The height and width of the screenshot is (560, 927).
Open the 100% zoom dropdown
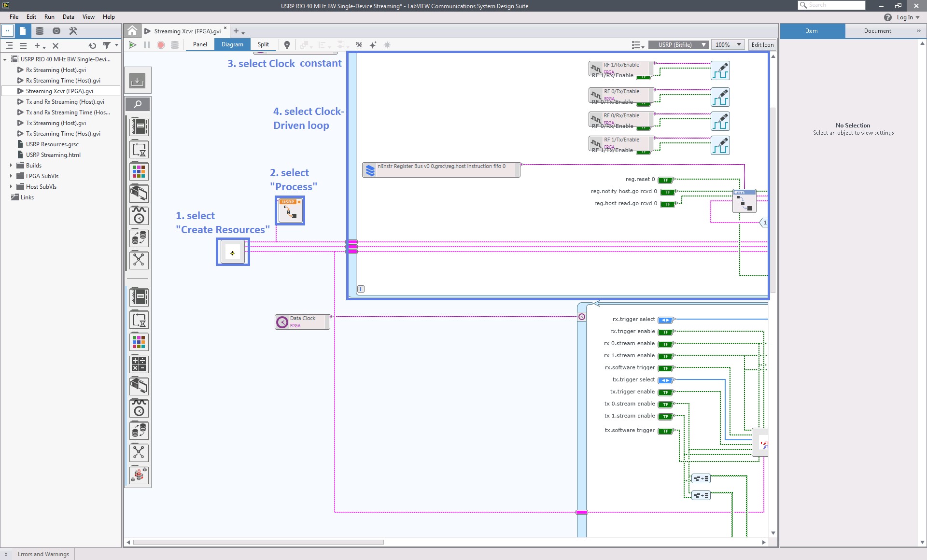click(x=728, y=45)
